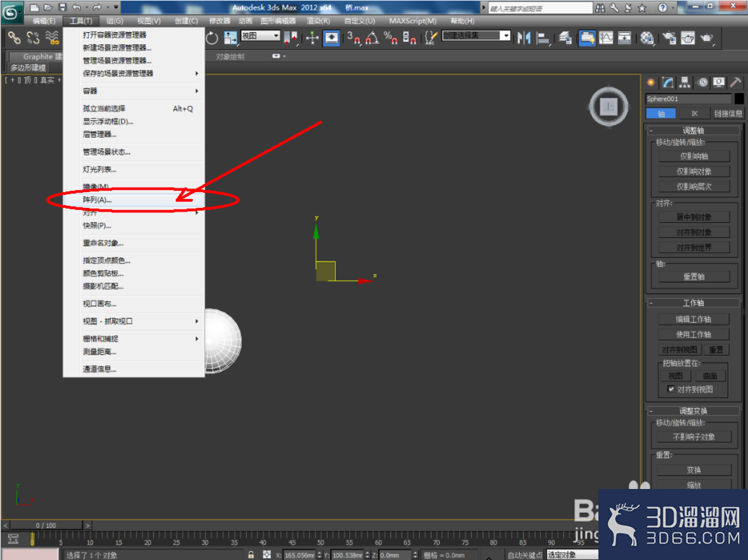Viewport: 748px width, 560px height.
Task: Collapse the 工作轴 rollout
Action: point(693,303)
